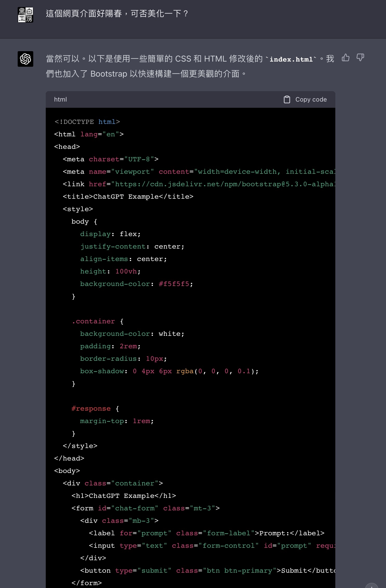Click the display: flex; line
Viewport: 386px width, 588px height.
click(x=110, y=234)
